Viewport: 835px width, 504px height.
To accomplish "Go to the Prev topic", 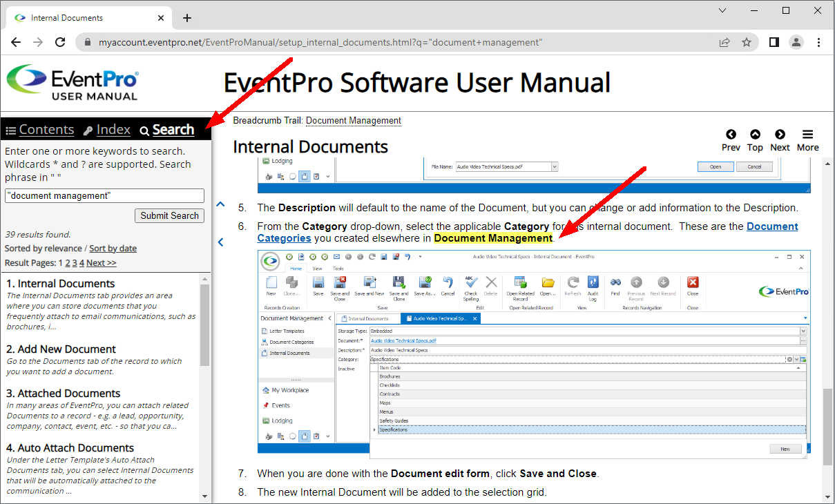I will [731, 141].
